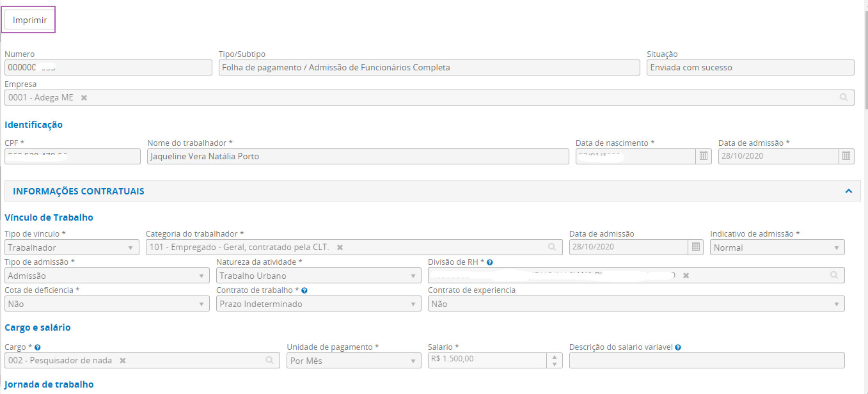This screenshot has width=868, height=394.
Task: Click the Número field
Action: [x=108, y=67]
